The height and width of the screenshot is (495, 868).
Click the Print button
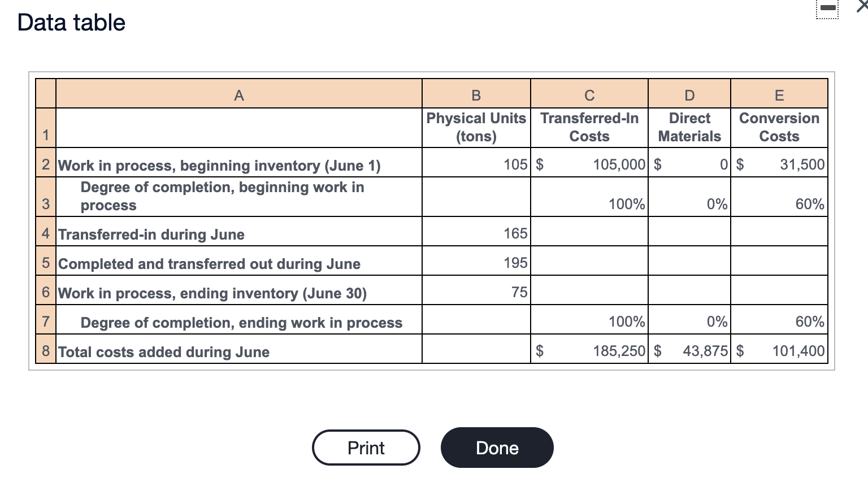(x=366, y=448)
